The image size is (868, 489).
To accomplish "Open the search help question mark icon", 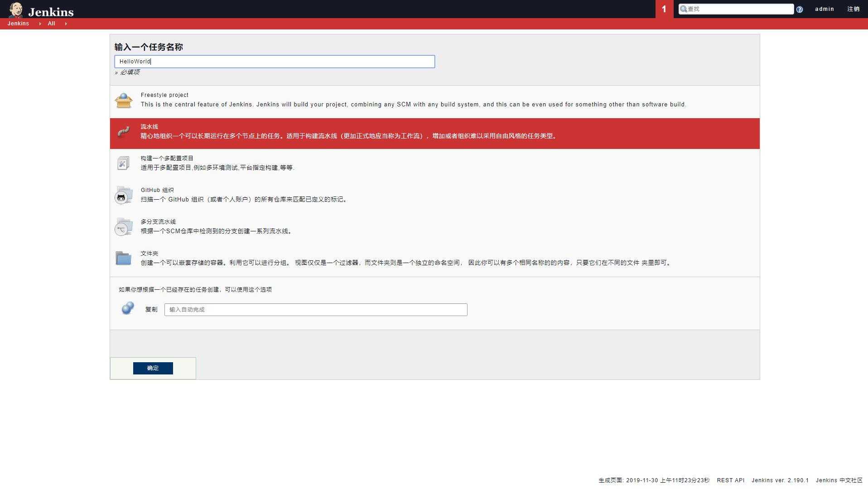I will click(x=800, y=10).
